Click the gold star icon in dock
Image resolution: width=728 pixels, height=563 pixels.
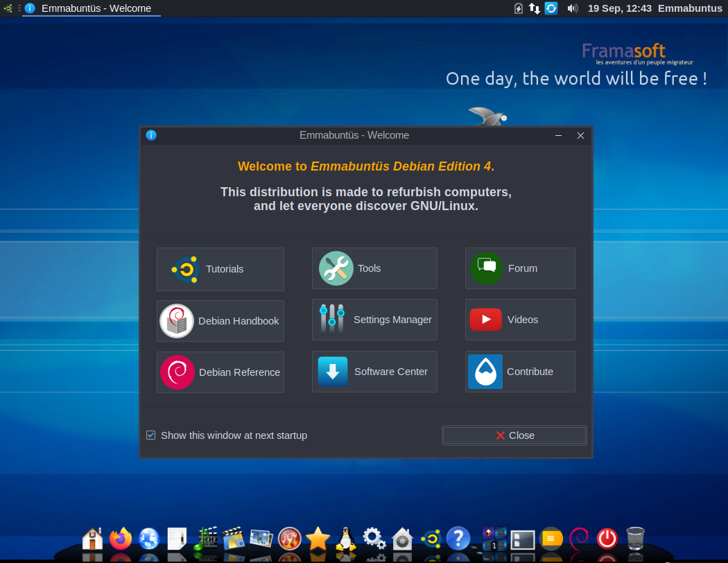318,539
